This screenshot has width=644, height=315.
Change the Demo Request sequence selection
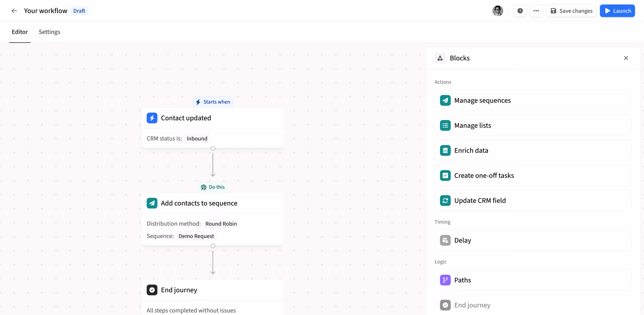[x=196, y=236]
